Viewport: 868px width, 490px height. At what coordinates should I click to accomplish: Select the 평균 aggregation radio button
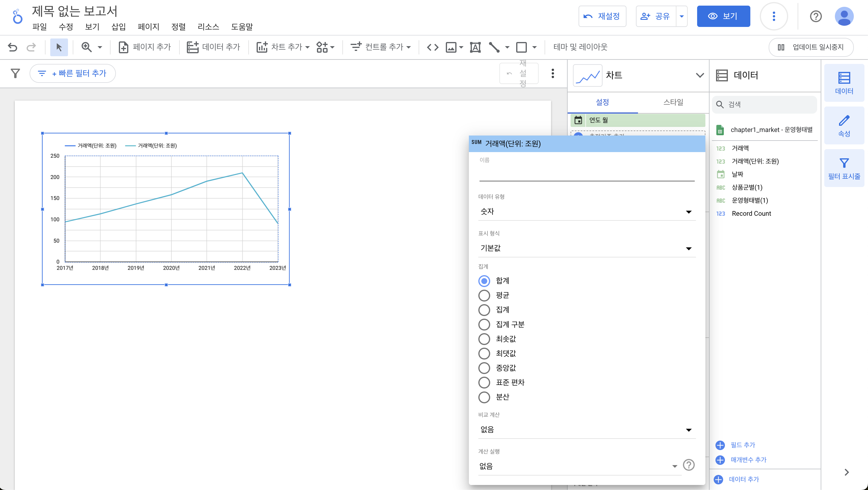484,295
